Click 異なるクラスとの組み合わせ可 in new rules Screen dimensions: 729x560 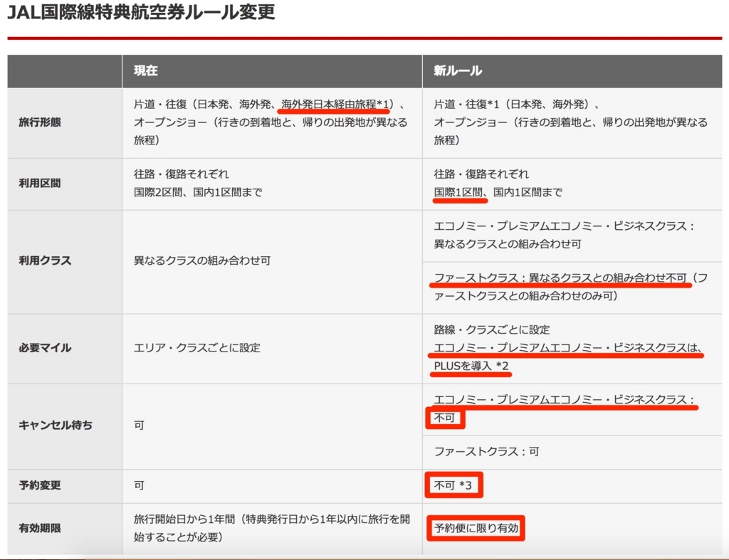pyautogui.click(x=507, y=244)
